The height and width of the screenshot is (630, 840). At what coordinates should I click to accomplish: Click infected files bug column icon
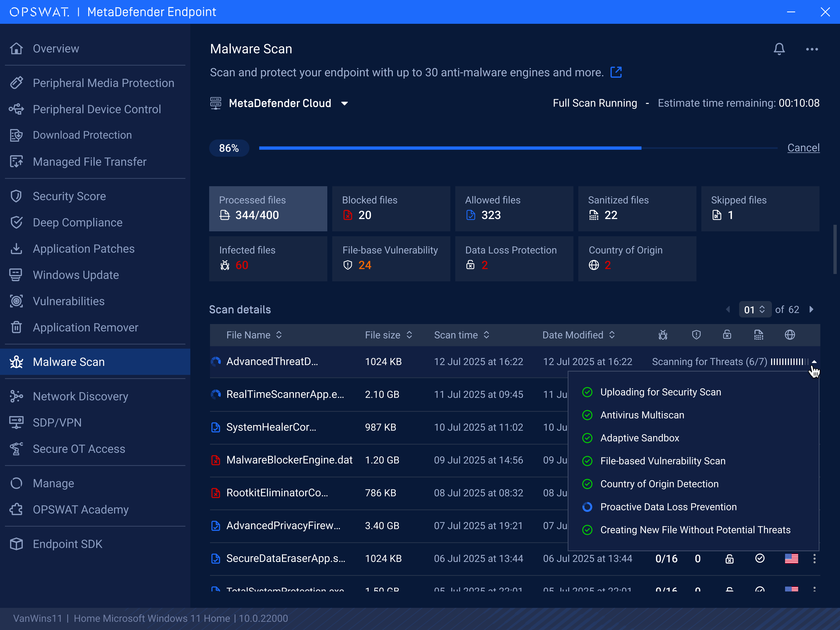(x=663, y=335)
